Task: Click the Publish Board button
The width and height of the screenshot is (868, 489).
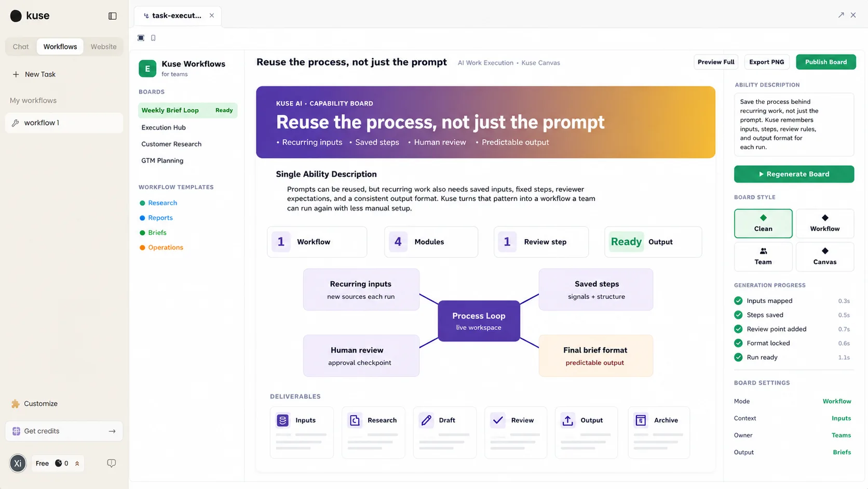Action: click(826, 62)
